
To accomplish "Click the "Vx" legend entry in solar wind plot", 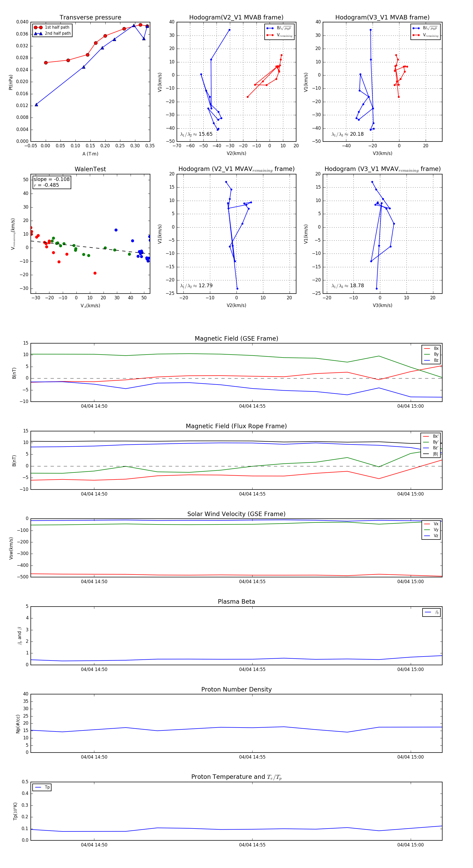I will coord(431,524).
